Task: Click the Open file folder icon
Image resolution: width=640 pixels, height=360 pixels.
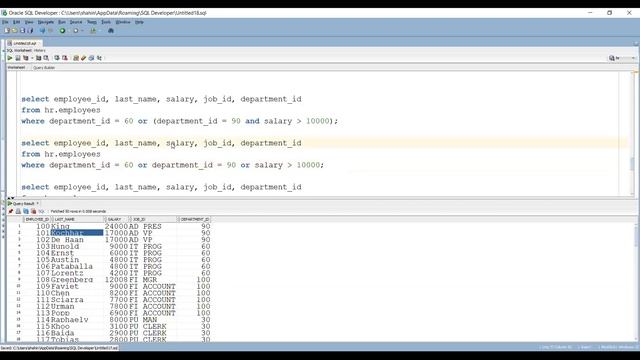Action: tap(15, 31)
